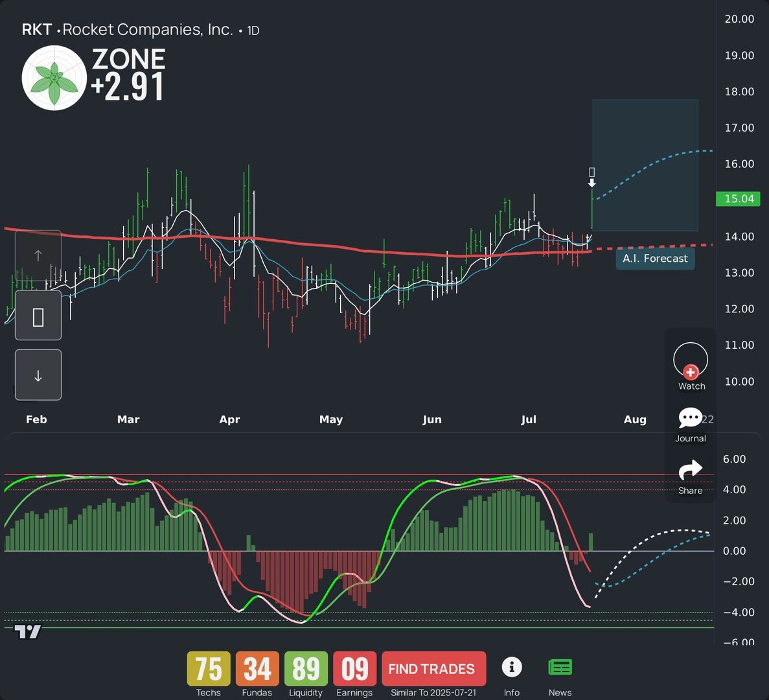Click the TradingView logo

click(27, 631)
